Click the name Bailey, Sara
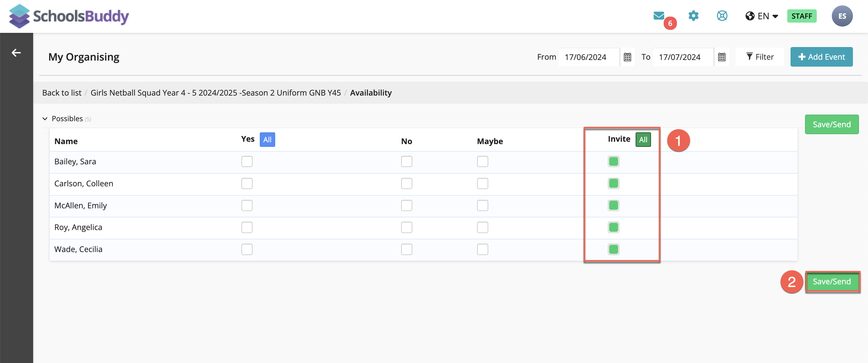The height and width of the screenshot is (363, 868). (75, 161)
